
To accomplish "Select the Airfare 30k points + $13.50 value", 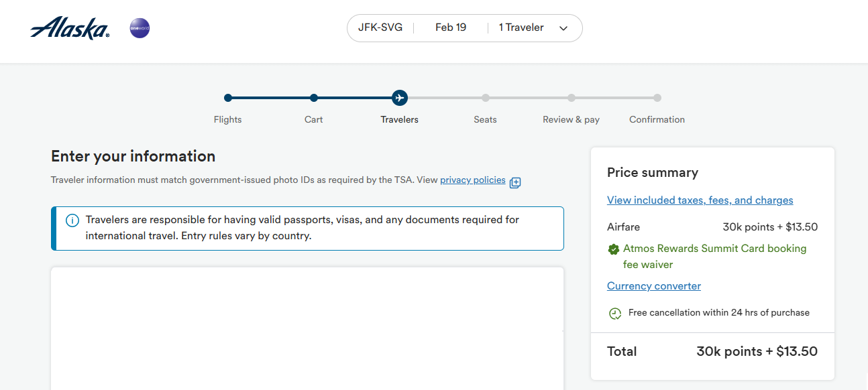I will [x=770, y=227].
